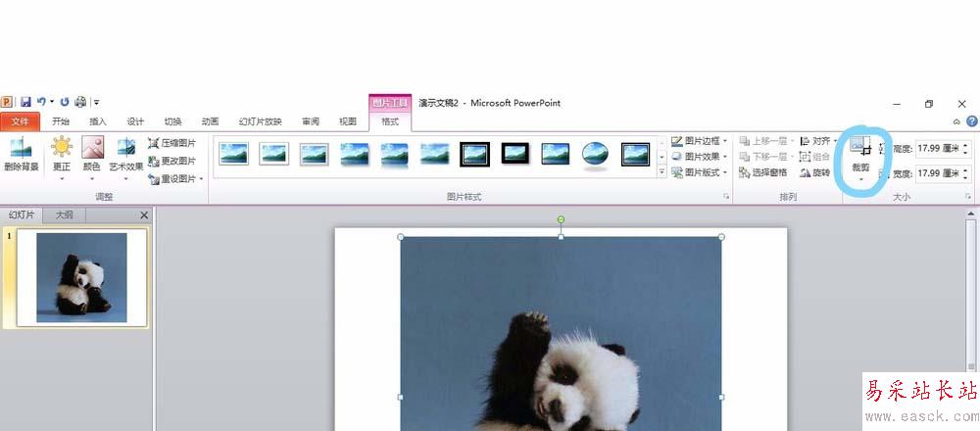
Task: Switch to the 插入 (Insert) tab
Action: point(98,121)
